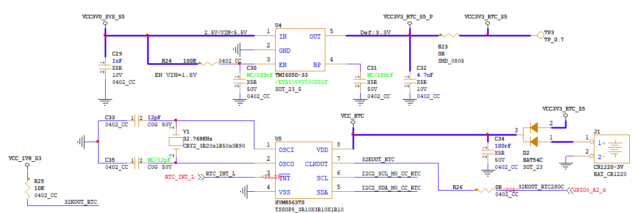Select the C34 capacitor symbol
Viewport: 644px width, 213px height.
pos(487,152)
